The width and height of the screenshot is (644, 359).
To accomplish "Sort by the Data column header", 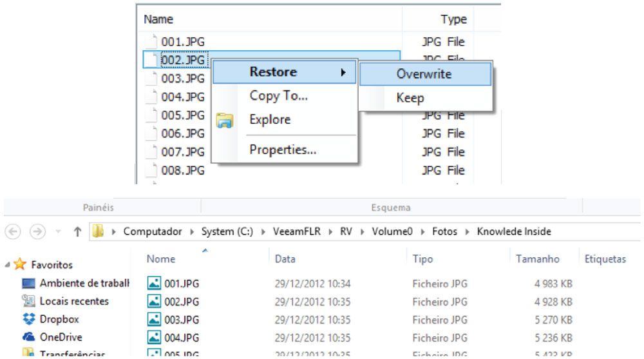I will pyautogui.click(x=285, y=259).
